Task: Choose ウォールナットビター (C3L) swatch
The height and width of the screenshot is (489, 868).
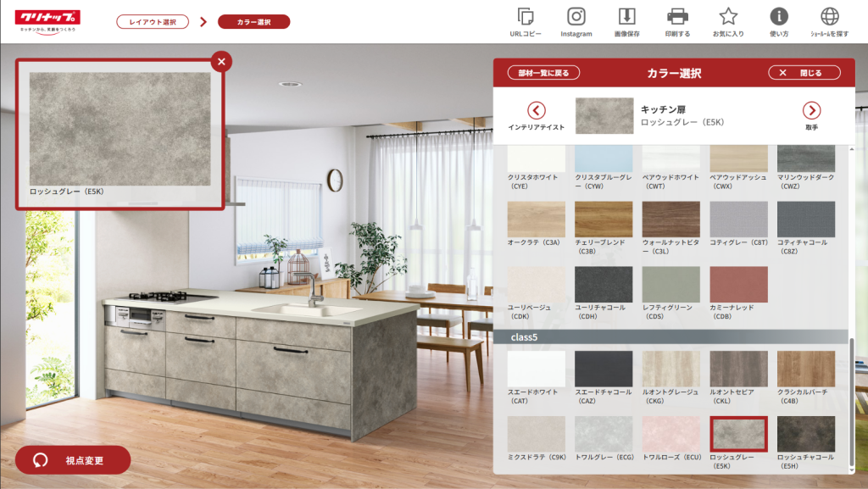Action: click(x=670, y=219)
